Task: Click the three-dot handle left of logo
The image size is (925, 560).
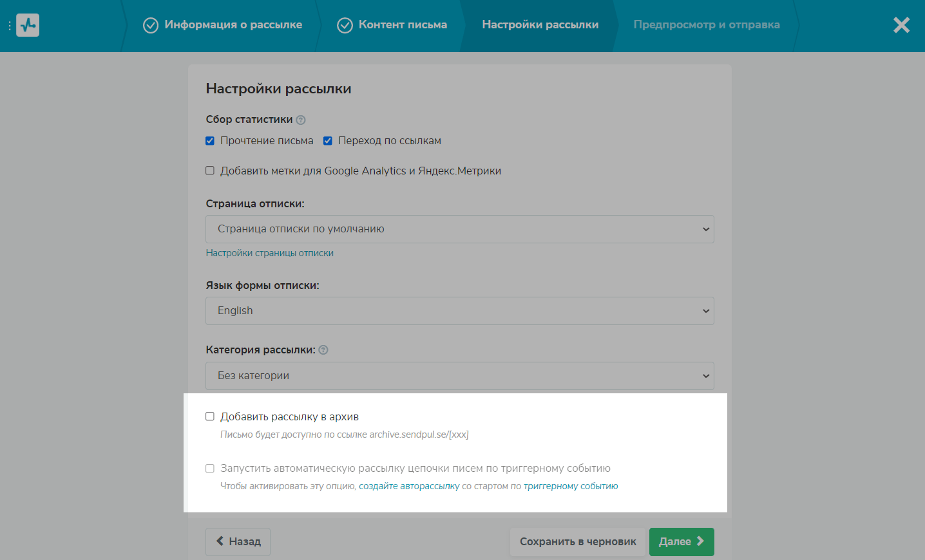Action: [x=10, y=26]
